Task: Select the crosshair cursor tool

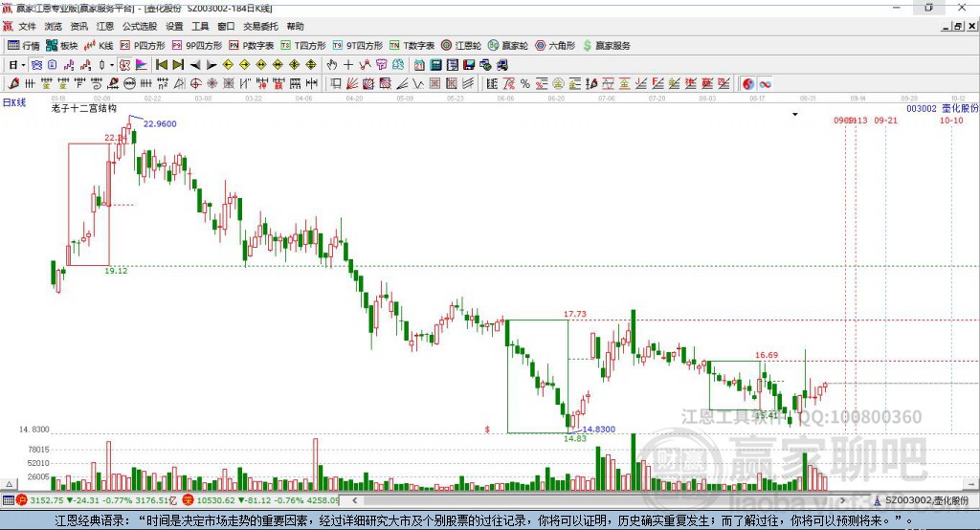Action: 348,65
